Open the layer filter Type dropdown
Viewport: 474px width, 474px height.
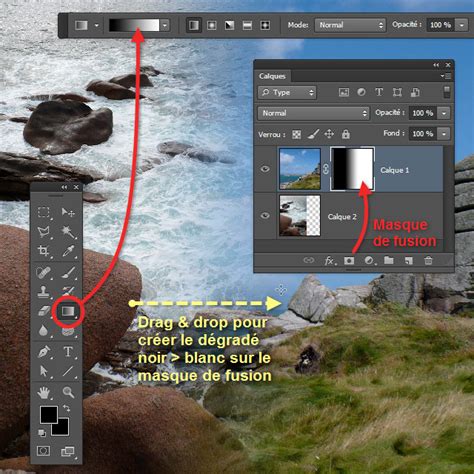pos(287,93)
